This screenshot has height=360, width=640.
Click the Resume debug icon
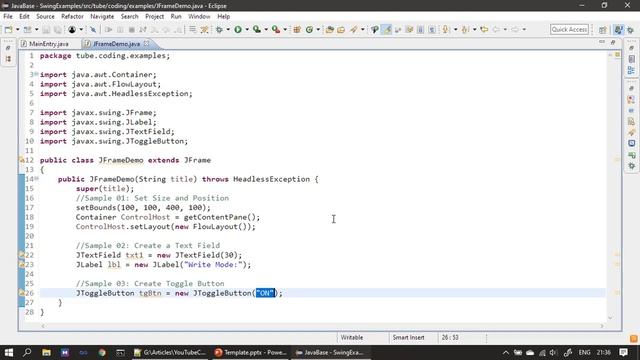(x=109, y=29)
